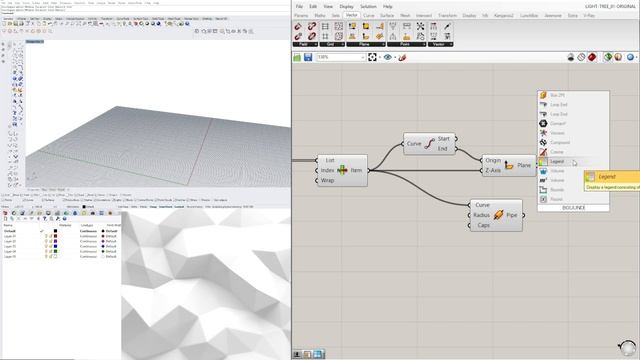Viewport: 640px width, 360px height.
Task: Click the markov widget at canvas bottom-right
Action: pyautogui.click(x=627, y=347)
